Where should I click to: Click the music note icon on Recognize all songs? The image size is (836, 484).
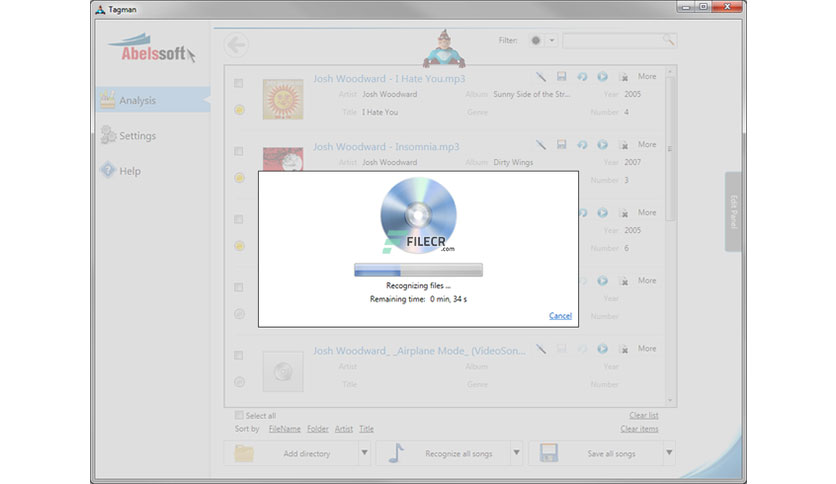pos(396,453)
